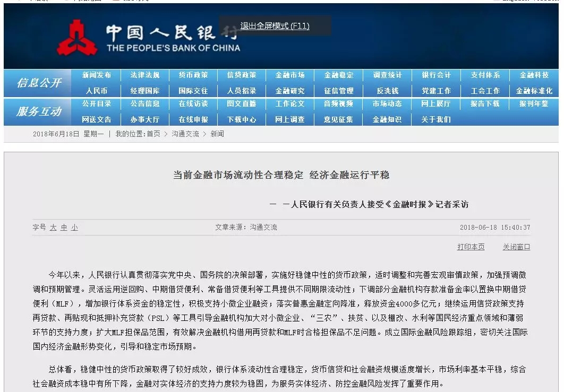Click the People's Bank of China red logo
This screenshot has height=392, width=564.
pyautogui.click(x=76, y=38)
